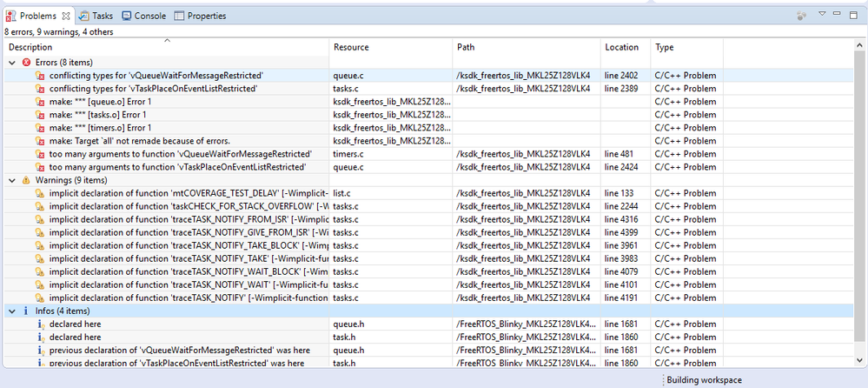Click the filters icon in Problems toolbar
This screenshot has height=388, width=868.
point(800,16)
